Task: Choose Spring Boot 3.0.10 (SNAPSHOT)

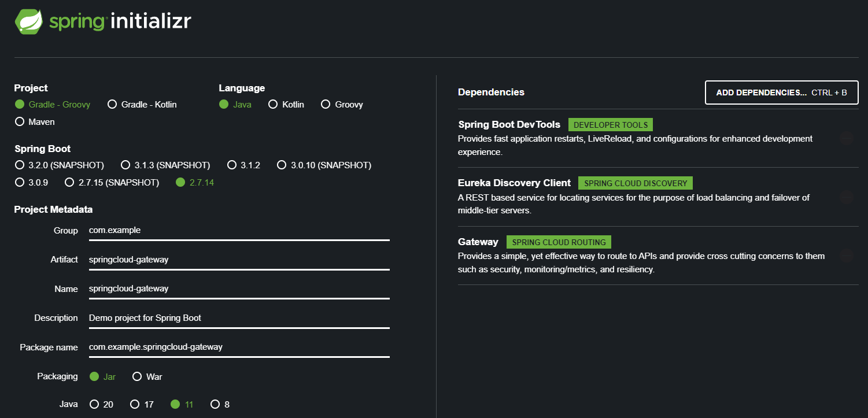Action: pos(324,165)
